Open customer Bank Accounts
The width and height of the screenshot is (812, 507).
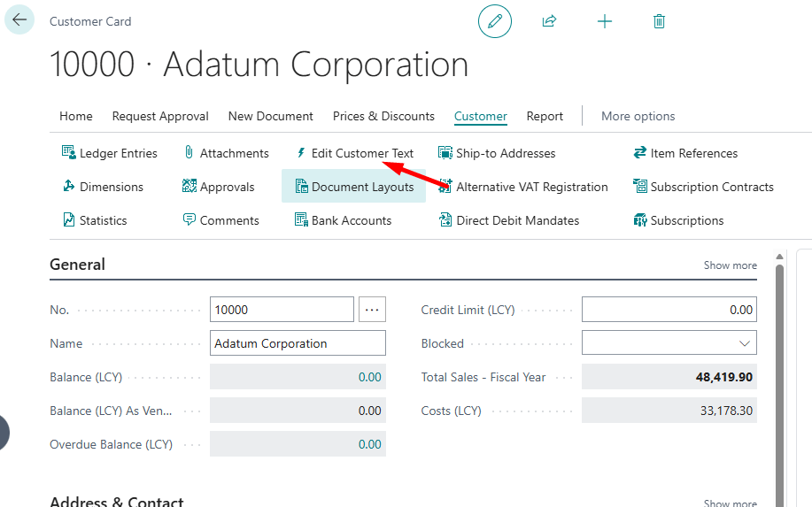343,220
